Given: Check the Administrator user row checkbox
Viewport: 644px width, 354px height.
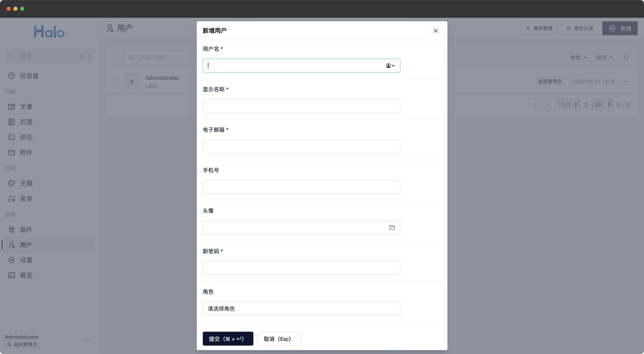Looking at the screenshot, I should pos(115,82).
